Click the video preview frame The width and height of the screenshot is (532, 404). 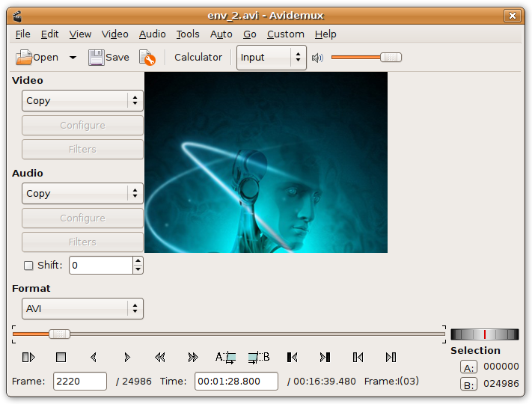[x=266, y=162]
